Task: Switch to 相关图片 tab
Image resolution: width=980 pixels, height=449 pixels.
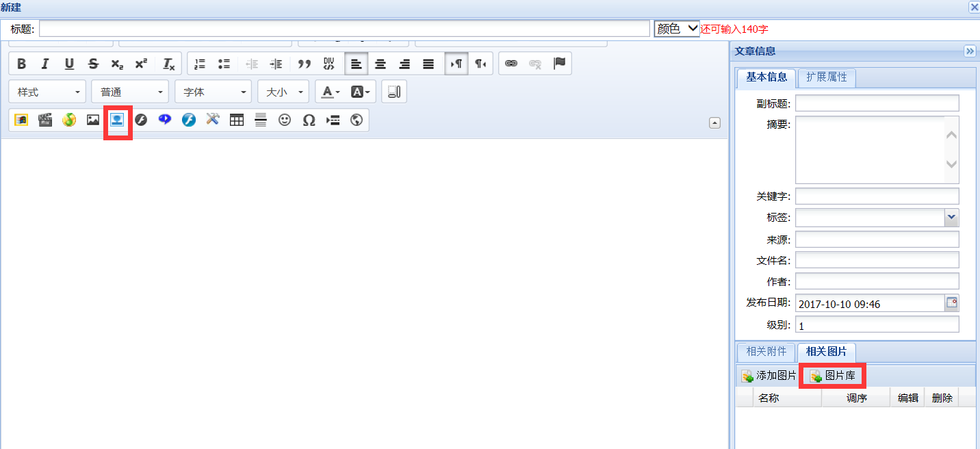Action: click(826, 352)
